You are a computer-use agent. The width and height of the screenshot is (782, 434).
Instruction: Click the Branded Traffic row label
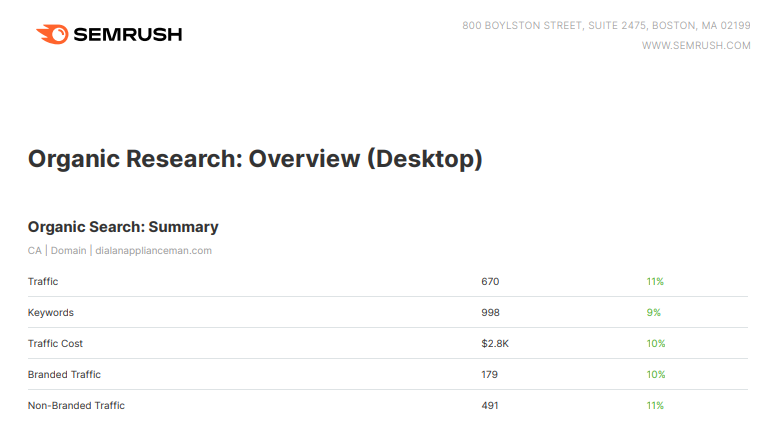click(64, 375)
